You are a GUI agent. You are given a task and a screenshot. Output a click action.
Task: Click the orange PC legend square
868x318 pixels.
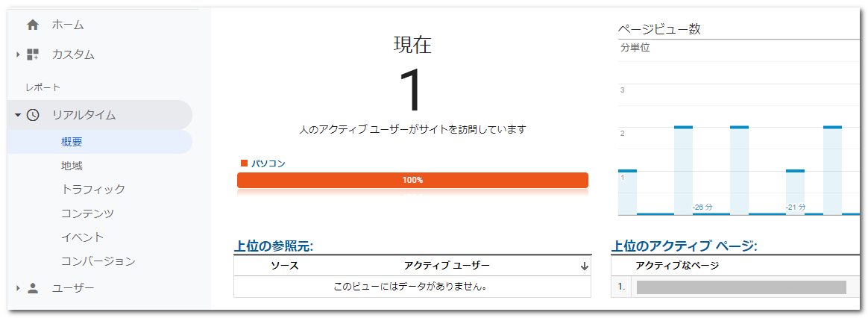click(243, 163)
